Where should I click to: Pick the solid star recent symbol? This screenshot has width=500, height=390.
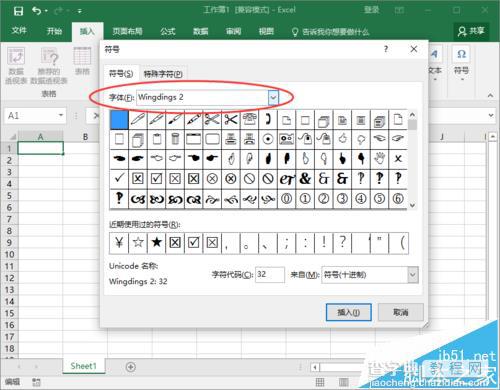(156, 243)
